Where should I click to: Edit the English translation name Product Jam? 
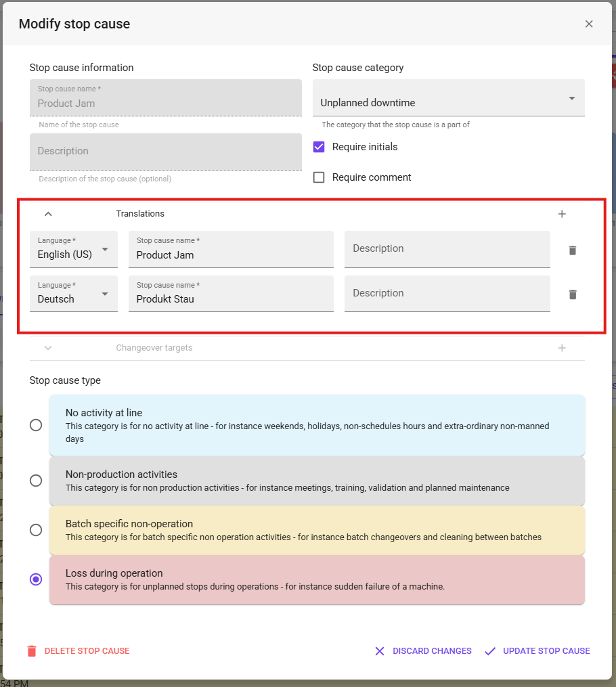click(231, 249)
